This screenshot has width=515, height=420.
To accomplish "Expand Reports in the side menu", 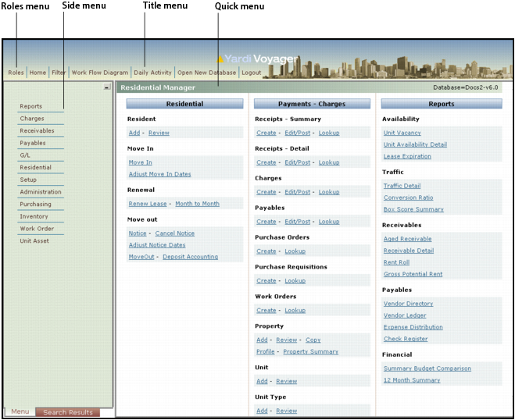I will (x=31, y=106).
